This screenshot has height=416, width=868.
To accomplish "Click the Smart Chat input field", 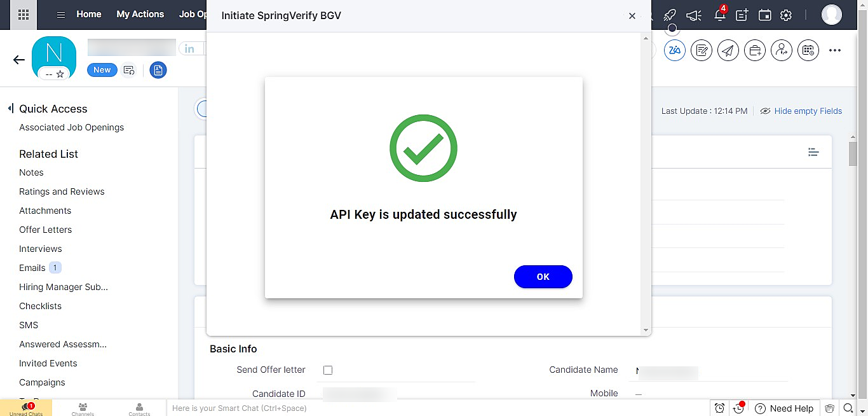I will [437, 408].
